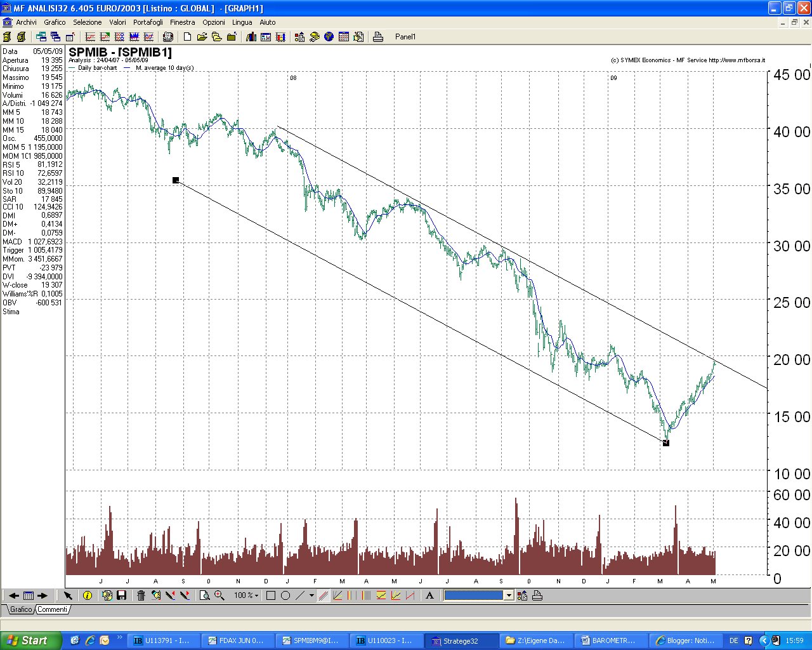
Task: Go to next chart with right arrow
Action: coord(43,595)
